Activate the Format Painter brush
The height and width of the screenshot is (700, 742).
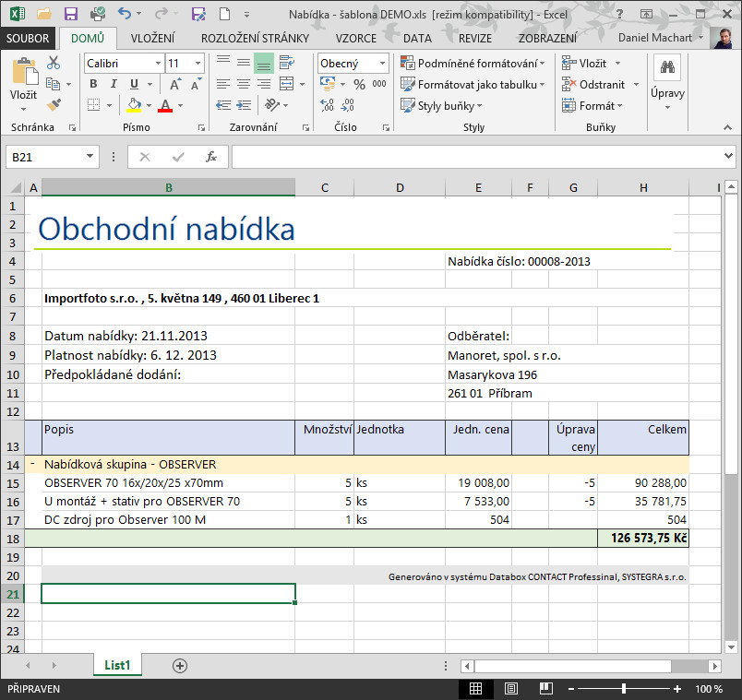(54, 104)
